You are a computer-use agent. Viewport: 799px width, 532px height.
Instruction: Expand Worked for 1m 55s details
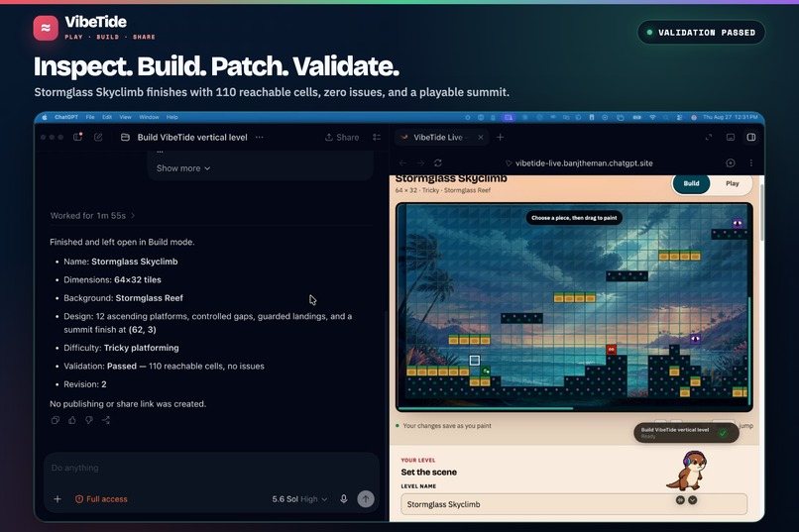point(93,215)
